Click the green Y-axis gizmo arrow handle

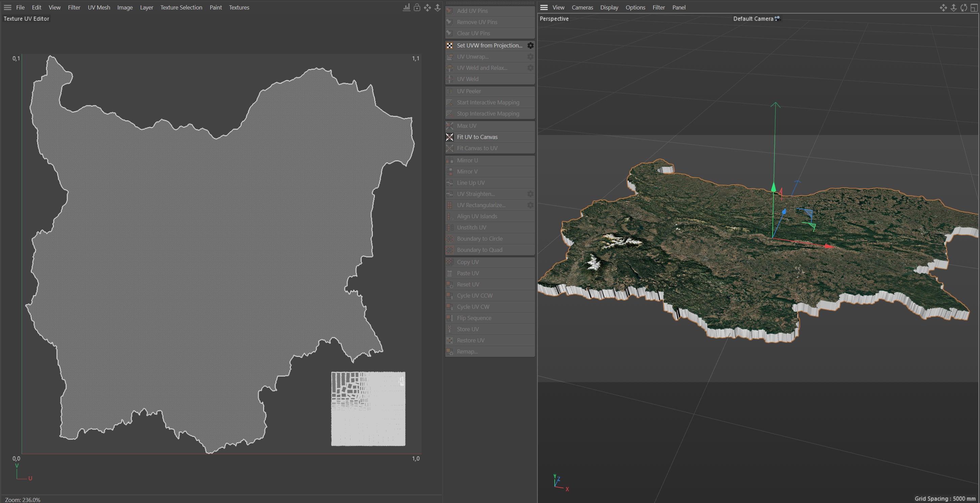[x=773, y=187]
